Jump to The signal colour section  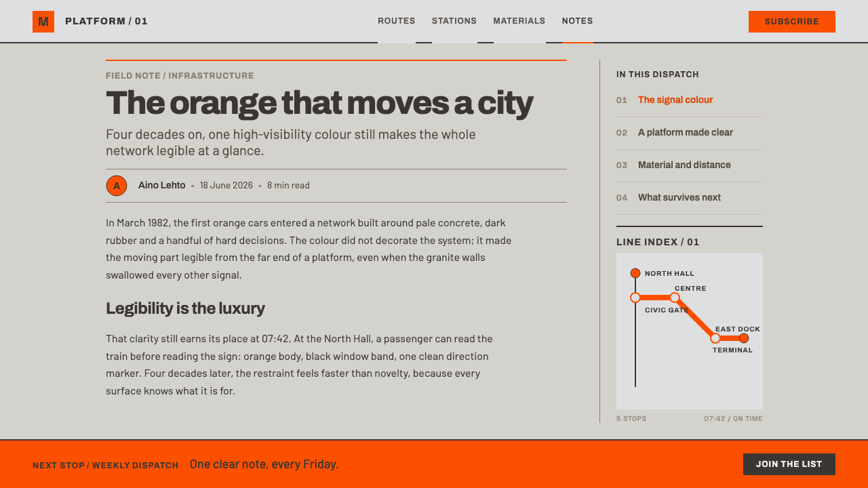point(675,100)
